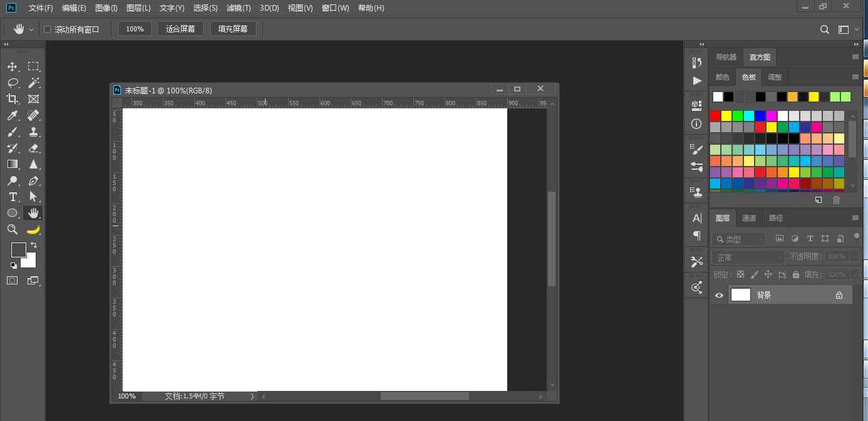Toggle lock all padlock icon
The width and height of the screenshot is (868, 421).
coord(796,274)
